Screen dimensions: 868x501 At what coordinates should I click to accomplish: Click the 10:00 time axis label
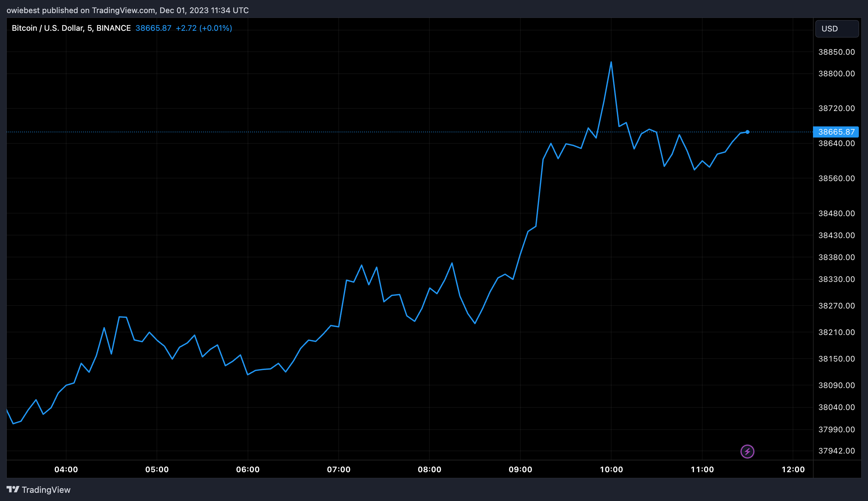(611, 469)
